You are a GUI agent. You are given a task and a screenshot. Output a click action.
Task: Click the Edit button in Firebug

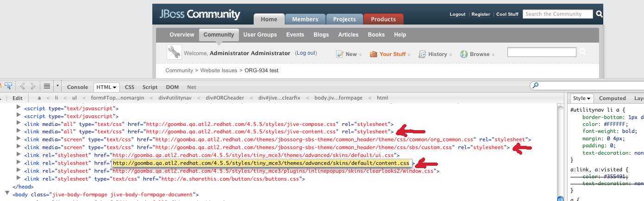(x=17, y=98)
